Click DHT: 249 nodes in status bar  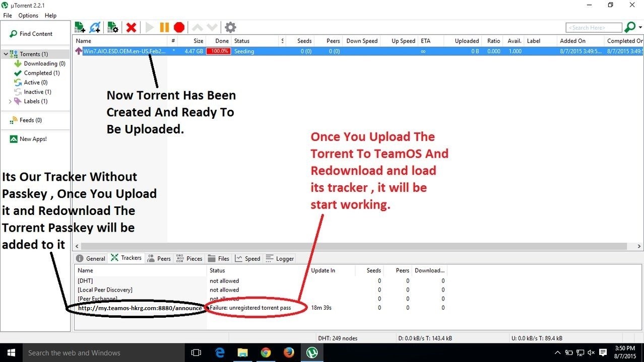point(338,338)
